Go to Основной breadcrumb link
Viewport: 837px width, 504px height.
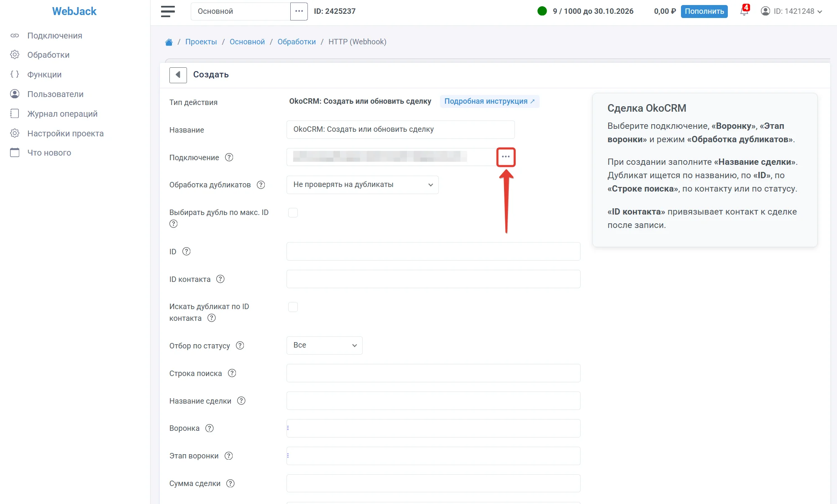[247, 42]
